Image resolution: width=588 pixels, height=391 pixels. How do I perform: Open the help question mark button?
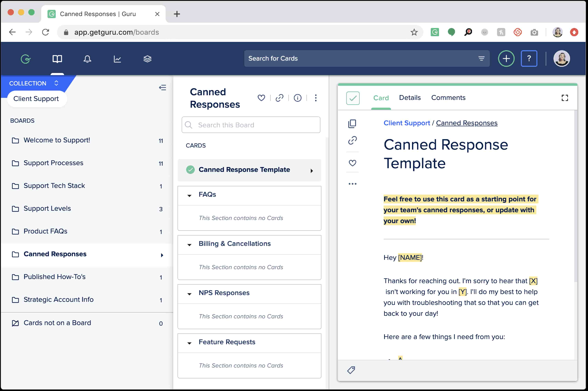click(529, 59)
